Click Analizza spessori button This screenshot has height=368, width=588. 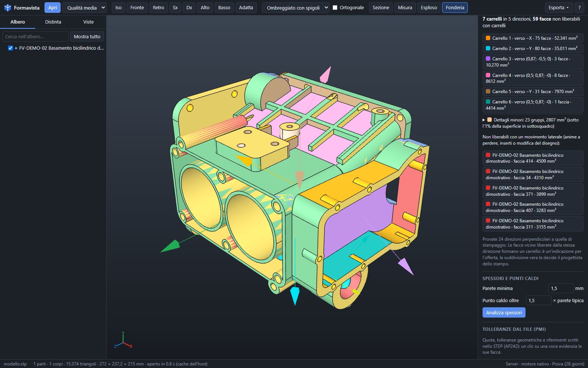[504, 312]
